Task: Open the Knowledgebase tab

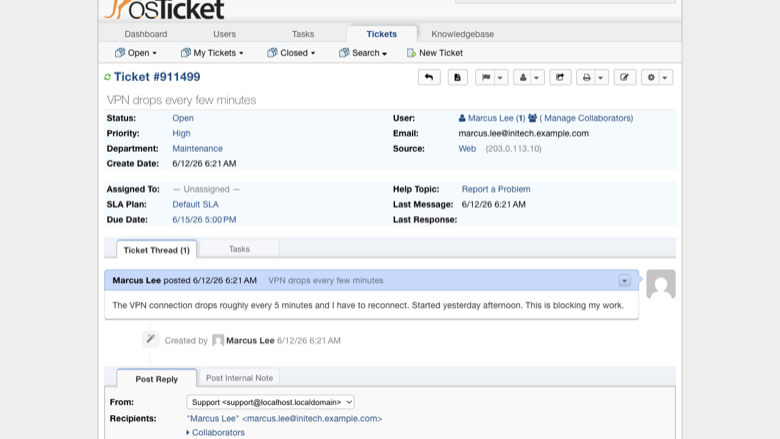Action: point(463,34)
